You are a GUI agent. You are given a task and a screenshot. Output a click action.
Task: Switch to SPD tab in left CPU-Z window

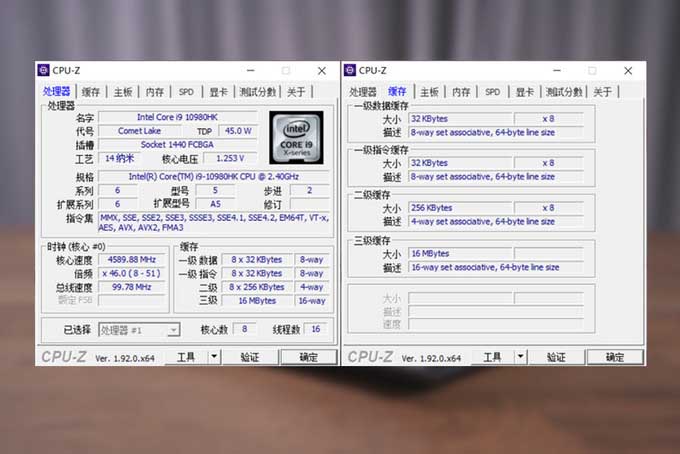coord(186,92)
